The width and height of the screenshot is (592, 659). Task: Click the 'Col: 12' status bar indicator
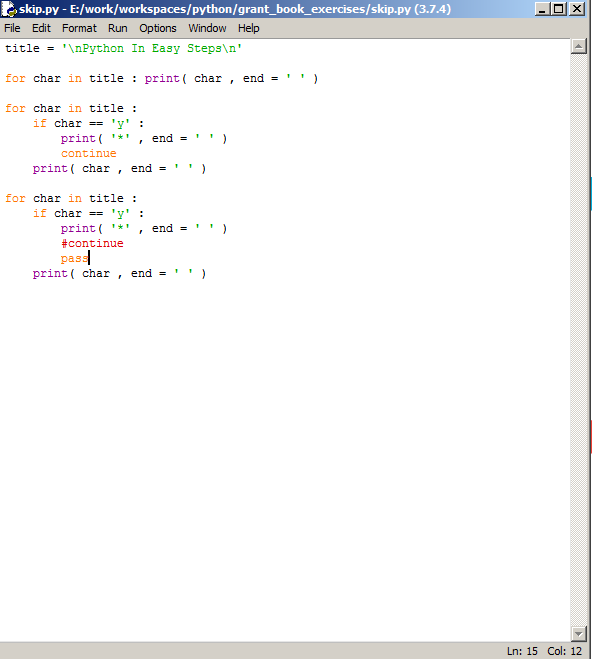pyautogui.click(x=564, y=651)
